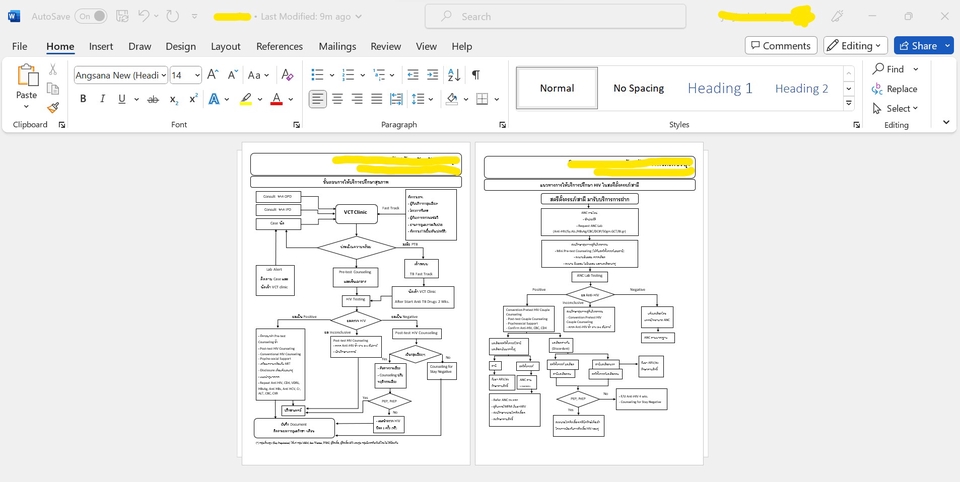
Task: Increase font size with the larger A icon
Action: 212,75
